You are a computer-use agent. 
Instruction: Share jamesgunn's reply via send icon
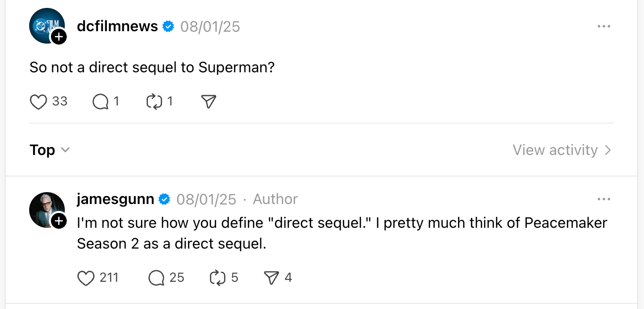pyautogui.click(x=272, y=278)
